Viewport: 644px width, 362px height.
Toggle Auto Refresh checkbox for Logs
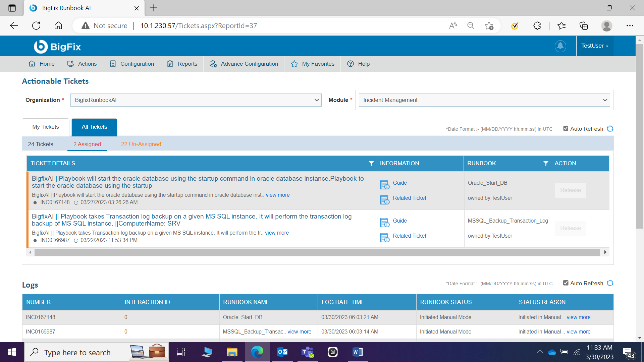click(566, 283)
